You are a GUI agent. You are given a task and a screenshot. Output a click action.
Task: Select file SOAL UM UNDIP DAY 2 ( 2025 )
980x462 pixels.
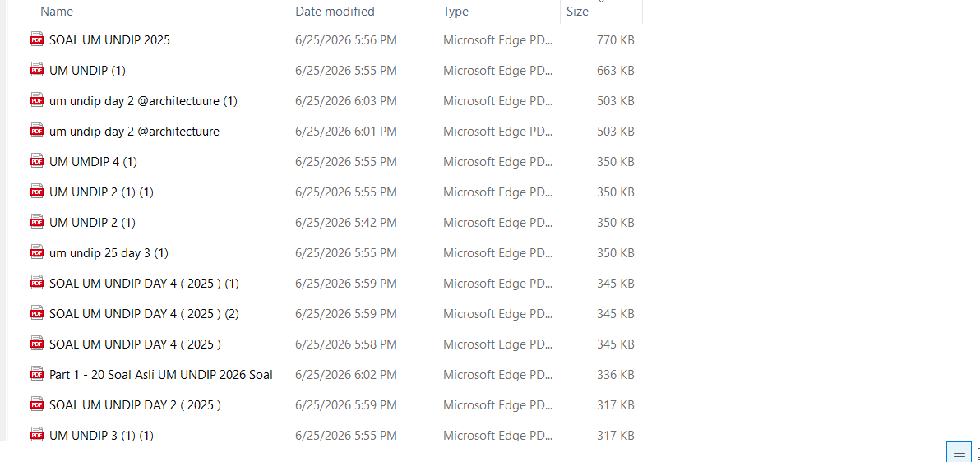pyautogui.click(x=135, y=405)
